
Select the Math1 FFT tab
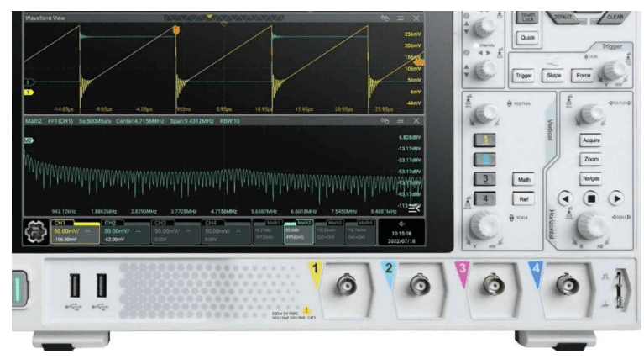(268, 232)
